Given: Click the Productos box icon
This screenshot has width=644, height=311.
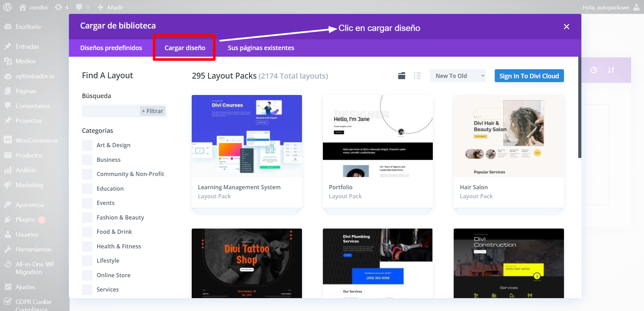Looking at the screenshot, I should (8, 155).
